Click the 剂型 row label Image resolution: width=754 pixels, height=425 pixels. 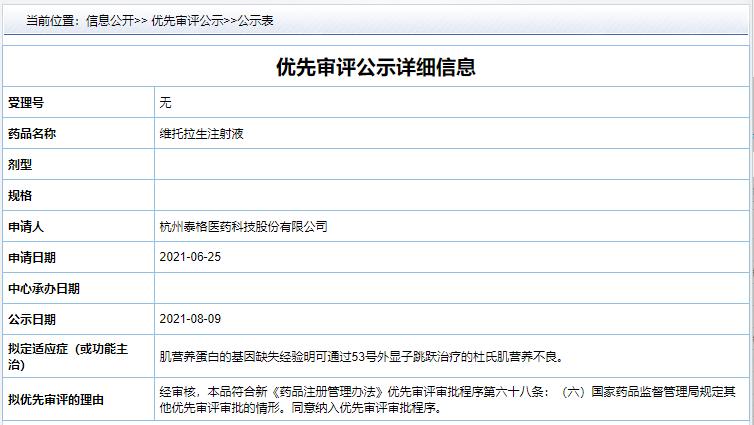point(20,164)
